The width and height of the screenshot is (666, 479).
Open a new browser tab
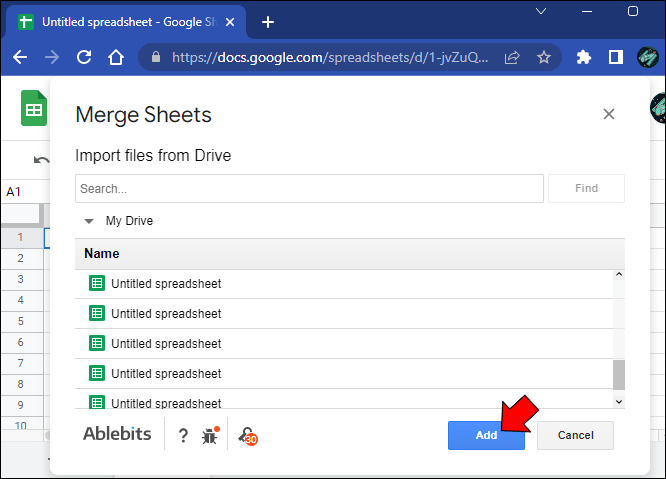267,22
